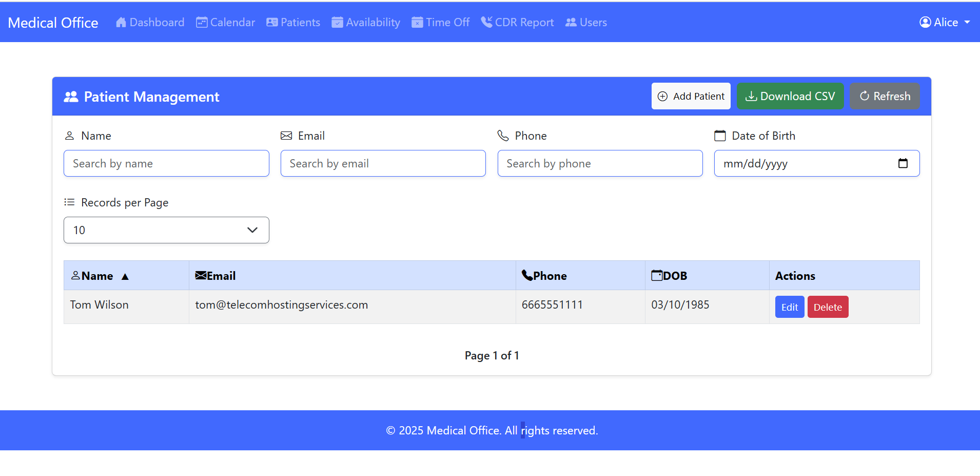Click the home icon next to Dashboard
The height and width of the screenshot is (476, 980).
[x=121, y=22]
